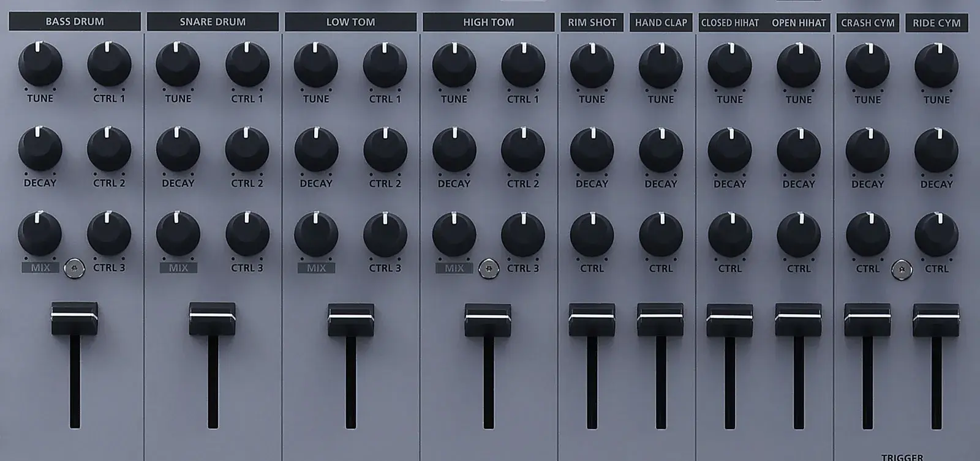Click the Bass Drum level fader cap

pyautogui.click(x=75, y=318)
